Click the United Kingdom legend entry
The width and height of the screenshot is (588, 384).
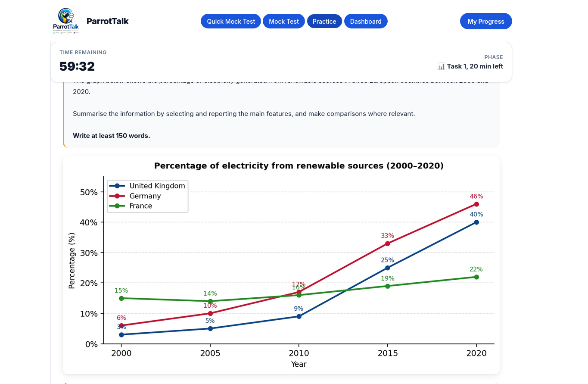pyautogui.click(x=148, y=186)
